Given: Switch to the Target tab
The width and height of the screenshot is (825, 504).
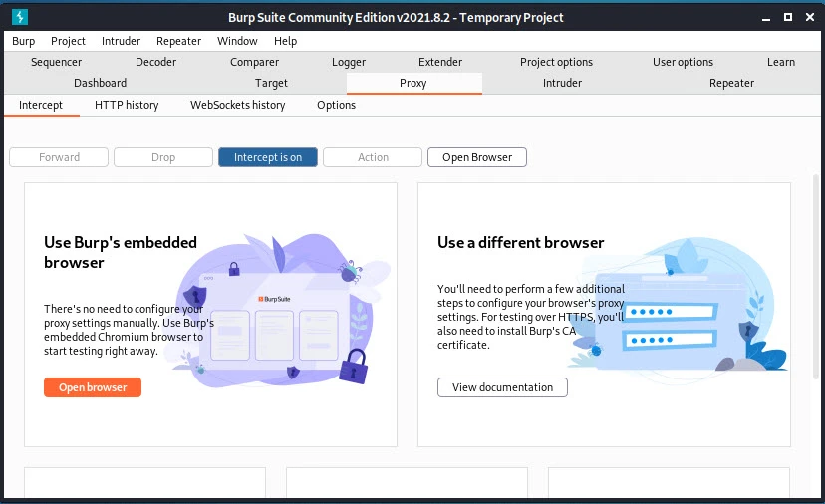Looking at the screenshot, I should (x=271, y=83).
